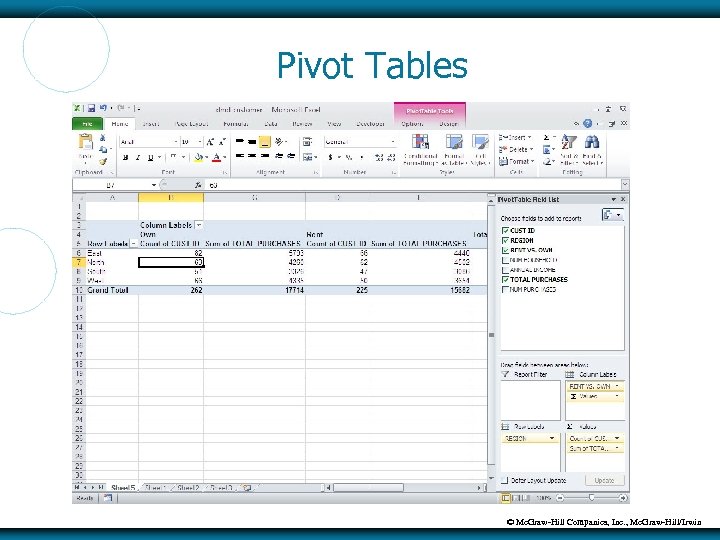
Task: Open the font size dropdown
Action: pos(199,142)
